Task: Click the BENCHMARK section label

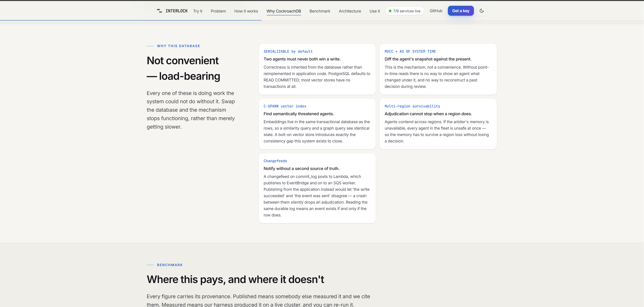Action: (x=170, y=265)
